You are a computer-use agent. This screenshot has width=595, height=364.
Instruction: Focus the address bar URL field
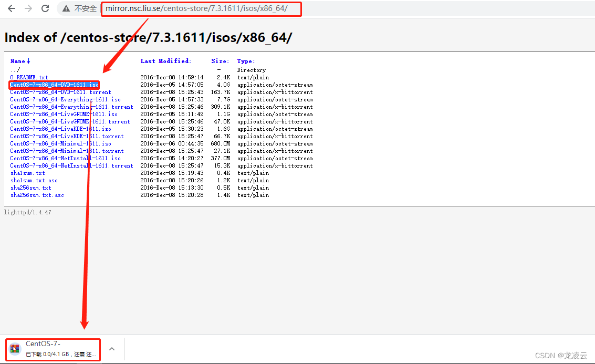point(196,8)
